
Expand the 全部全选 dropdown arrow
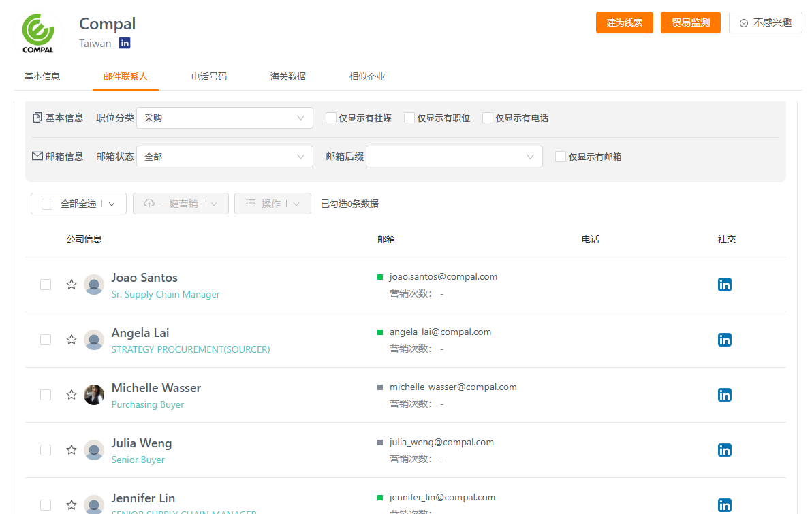112,204
